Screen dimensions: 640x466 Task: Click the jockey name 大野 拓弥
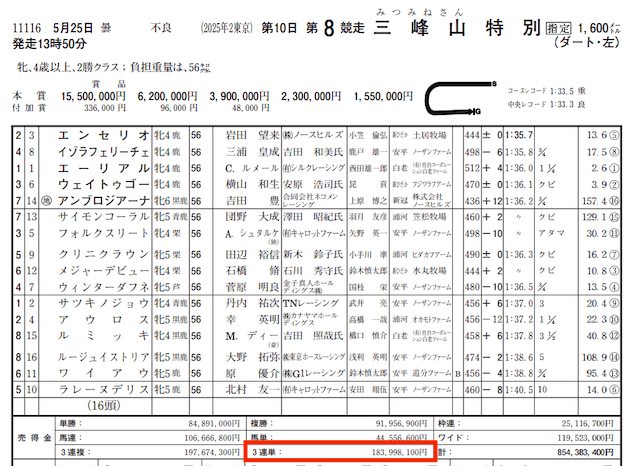click(252, 357)
